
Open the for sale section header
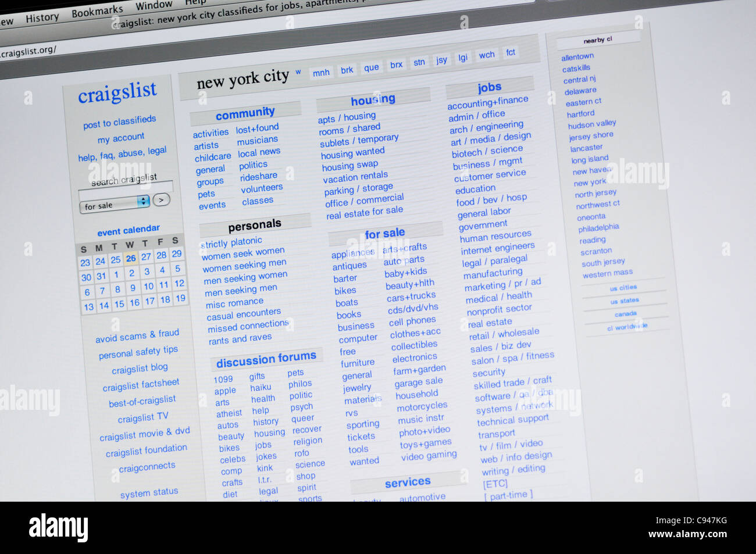tap(384, 234)
